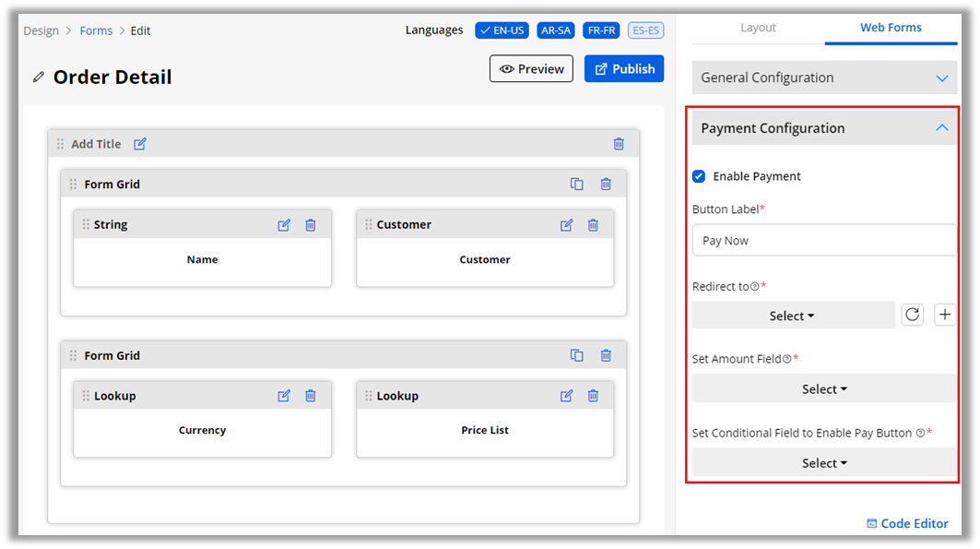Screen dimensions: 980x549
Task: Click the Button Label input field
Action: point(824,241)
